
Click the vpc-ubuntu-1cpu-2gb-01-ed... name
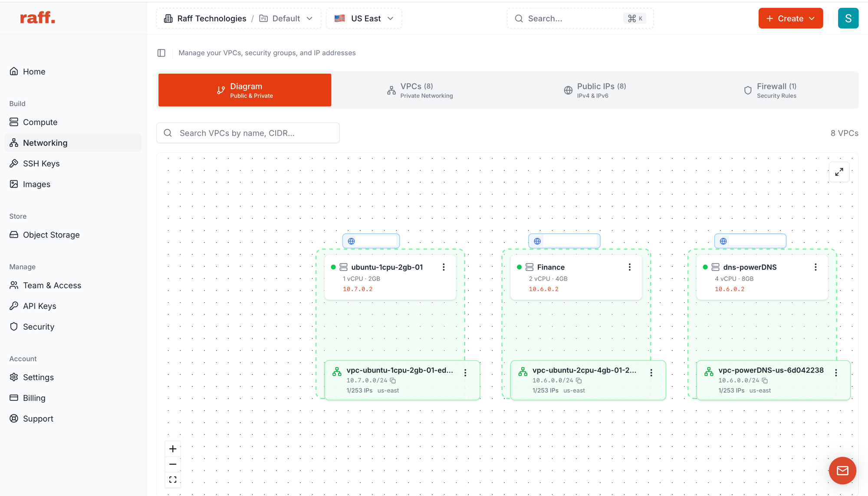pos(399,370)
